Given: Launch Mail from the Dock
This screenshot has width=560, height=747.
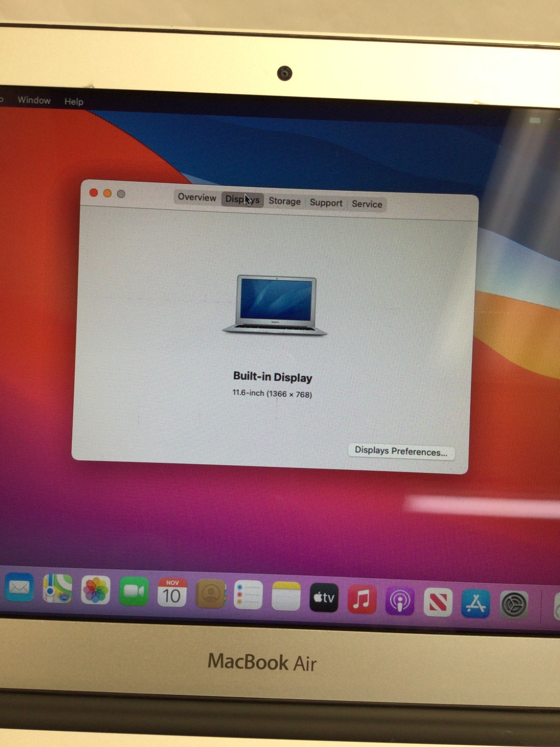Looking at the screenshot, I should pyautogui.click(x=19, y=587).
